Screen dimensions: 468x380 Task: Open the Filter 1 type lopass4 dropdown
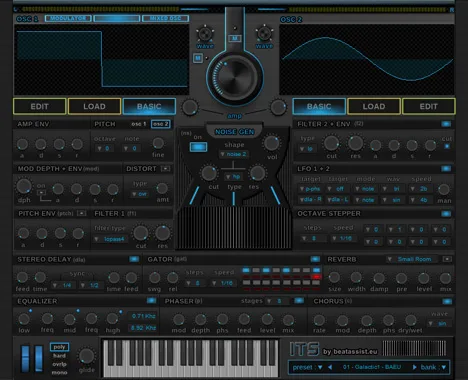pos(109,239)
